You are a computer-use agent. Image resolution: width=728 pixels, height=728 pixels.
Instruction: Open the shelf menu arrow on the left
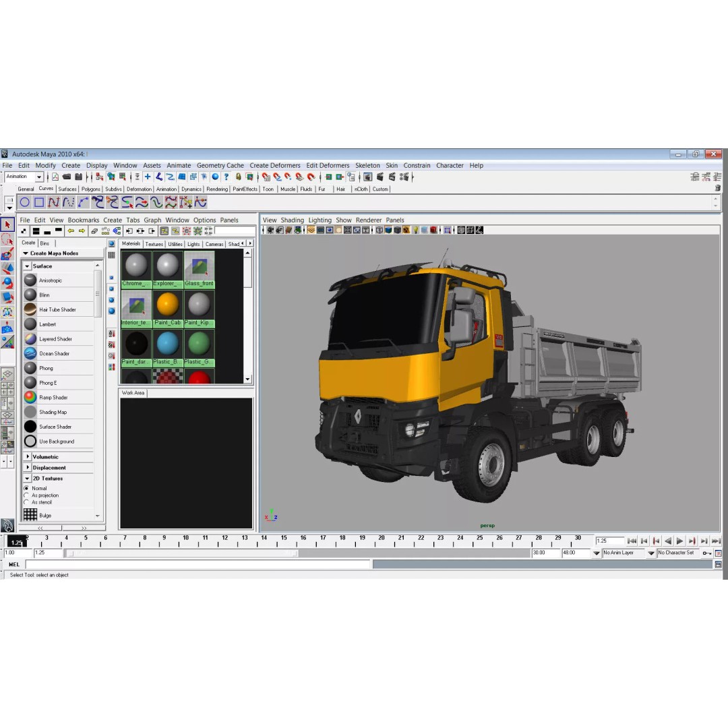coord(9,208)
